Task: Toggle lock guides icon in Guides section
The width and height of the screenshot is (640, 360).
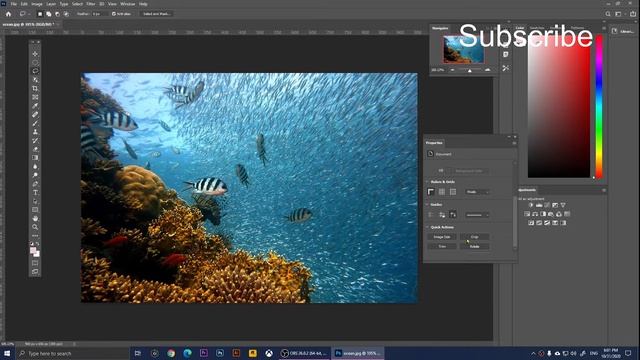Action: click(x=442, y=215)
